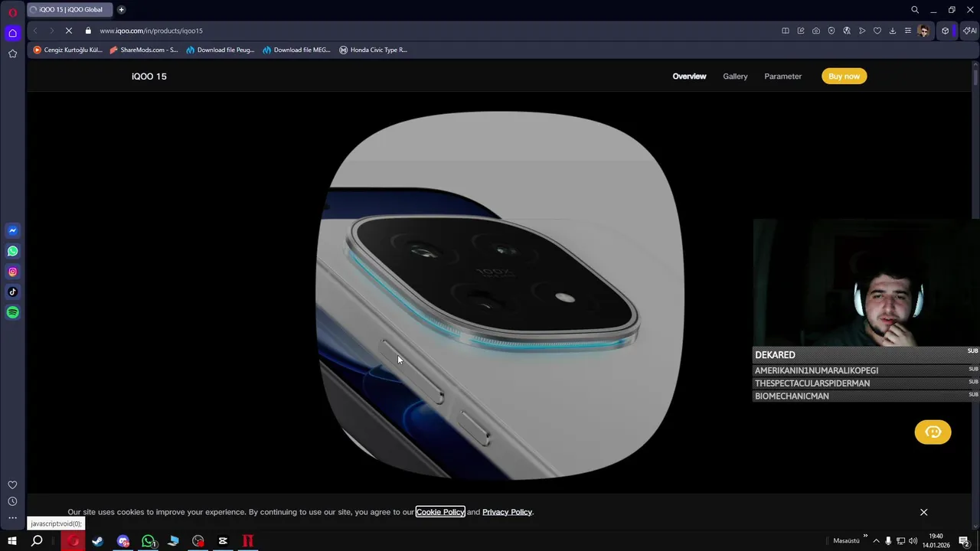The width and height of the screenshot is (980, 551).
Task: Open Instagram in the sidebar
Action: 12,272
